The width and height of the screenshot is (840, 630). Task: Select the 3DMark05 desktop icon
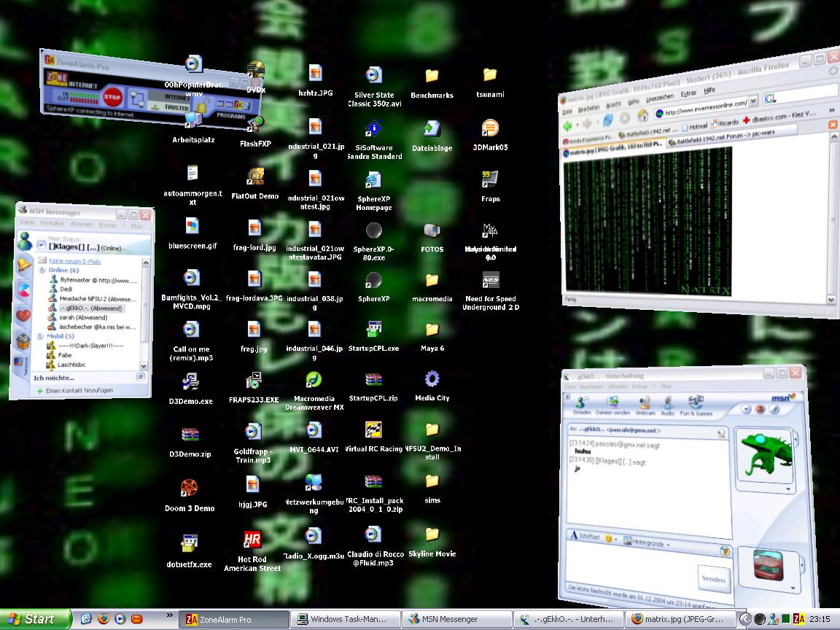point(490,134)
